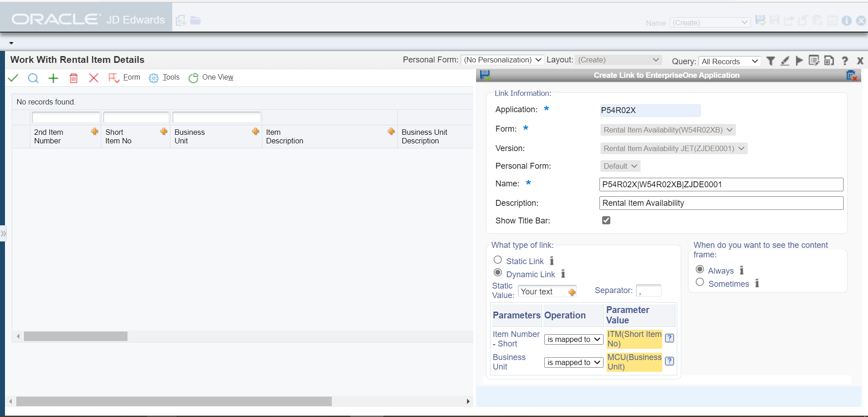Image resolution: width=868 pixels, height=417 pixels.
Task: Open the Personal Form (No Personalization) dropdown
Action: pos(502,60)
